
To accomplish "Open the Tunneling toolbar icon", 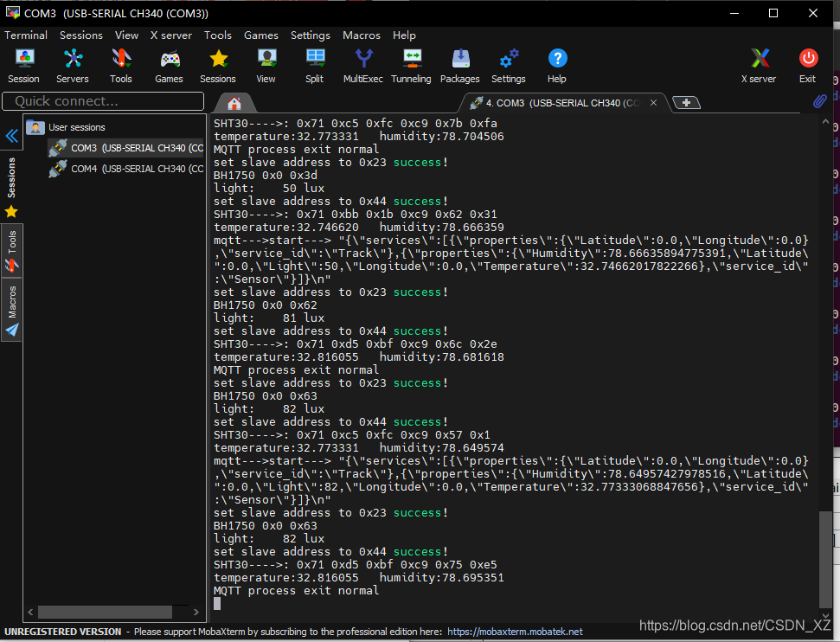I will [x=412, y=66].
